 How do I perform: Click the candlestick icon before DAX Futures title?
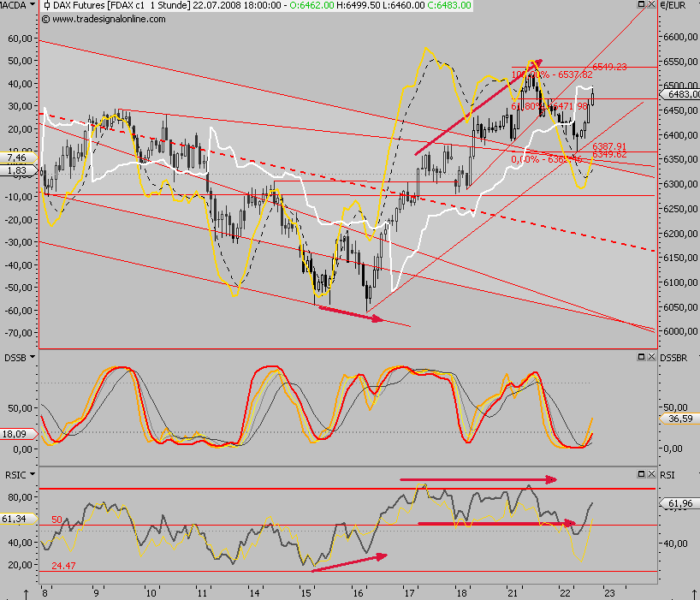tap(47, 5)
